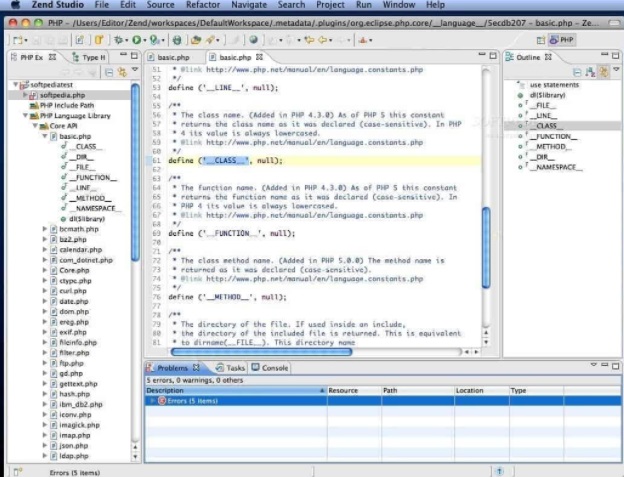This screenshot has height=477, width=624.
Task: Collapse the Core API node
Action: point(35,126)
